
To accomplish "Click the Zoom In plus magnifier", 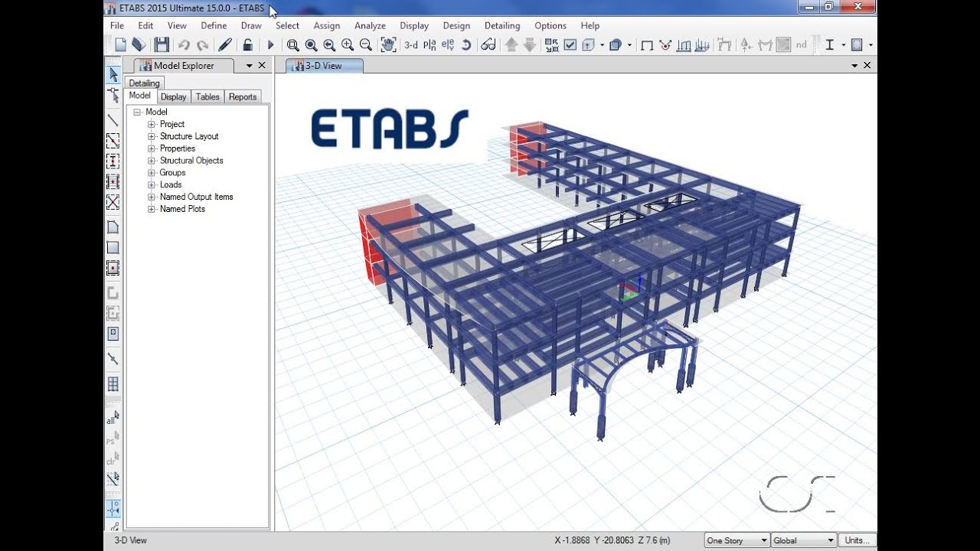I will click(348, 45).
